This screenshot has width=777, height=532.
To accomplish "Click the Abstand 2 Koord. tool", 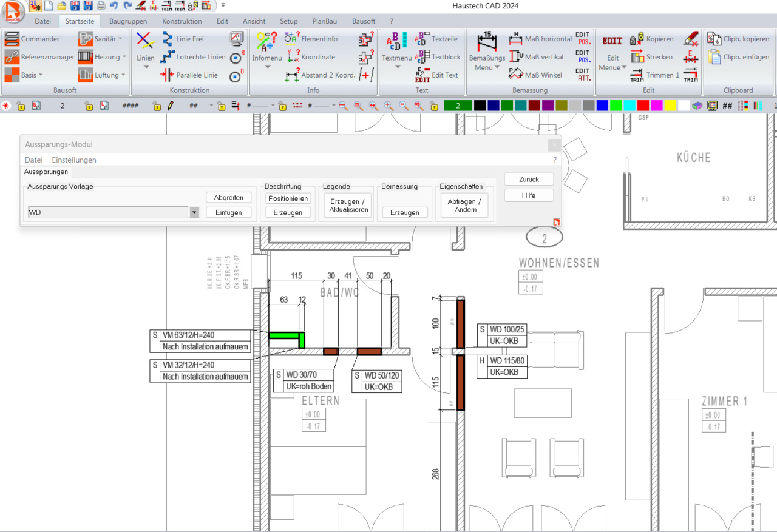I will pos(321,75).
